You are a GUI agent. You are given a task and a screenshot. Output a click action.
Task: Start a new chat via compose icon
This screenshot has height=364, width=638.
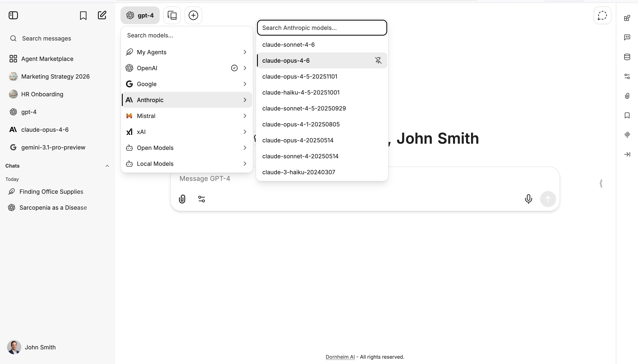point(101,15)
